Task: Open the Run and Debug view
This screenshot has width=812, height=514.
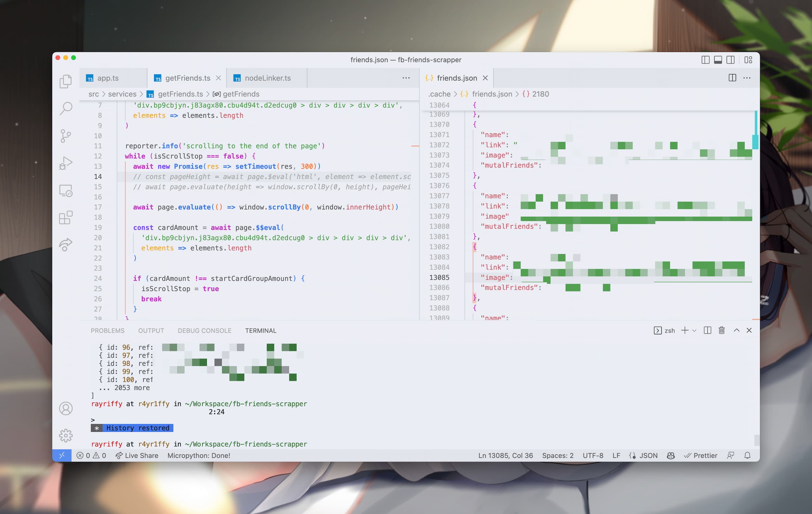Action: [66, 163]
